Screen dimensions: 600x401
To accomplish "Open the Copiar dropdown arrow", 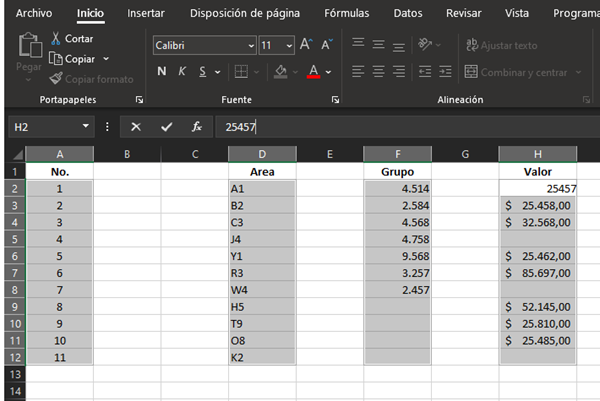I will pyautogui.click(x=106, y=59).
